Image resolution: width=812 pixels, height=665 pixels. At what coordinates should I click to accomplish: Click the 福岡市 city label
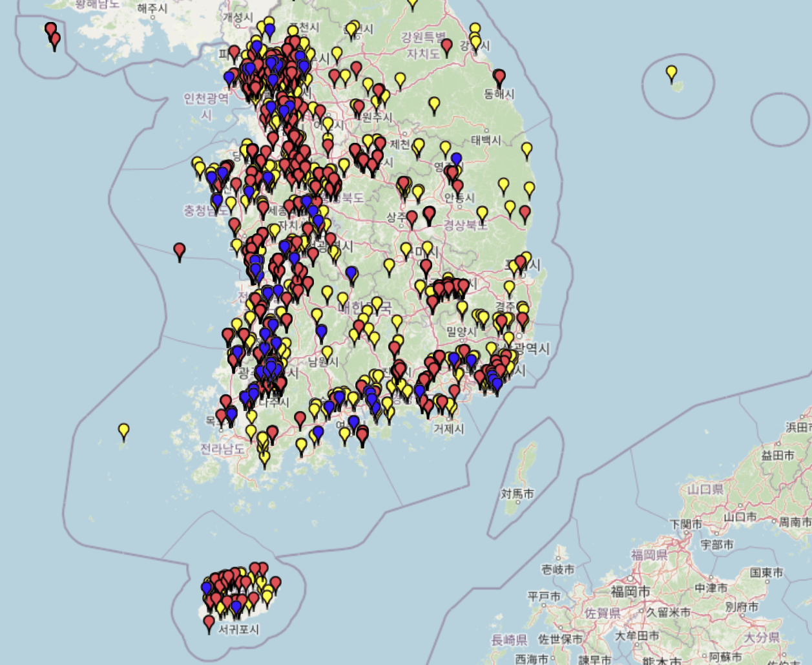(631, 591)
